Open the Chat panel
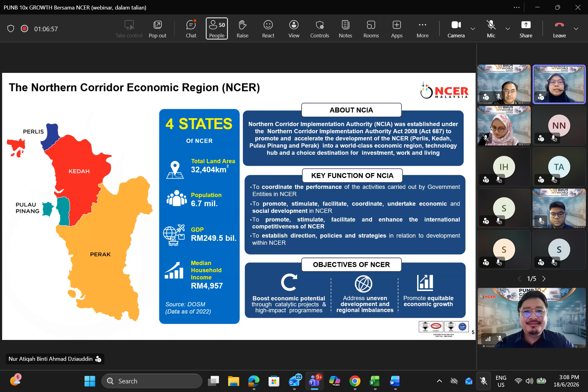The image size is (588, 392). (x=191, y=29)
